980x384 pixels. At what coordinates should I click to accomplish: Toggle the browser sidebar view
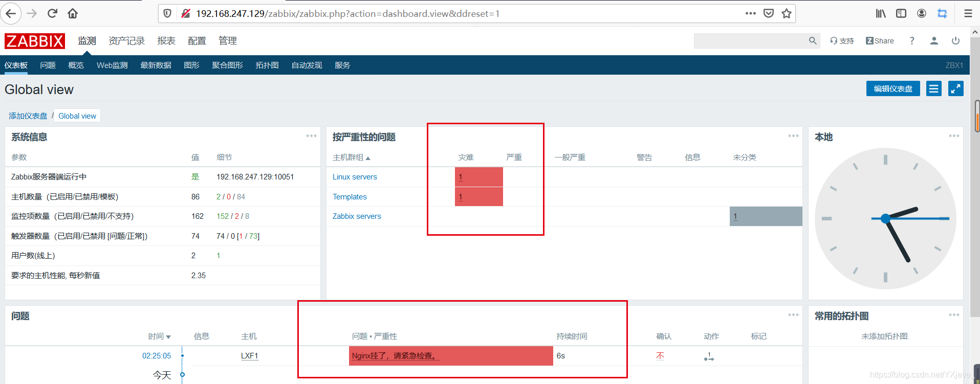point(901,13)
